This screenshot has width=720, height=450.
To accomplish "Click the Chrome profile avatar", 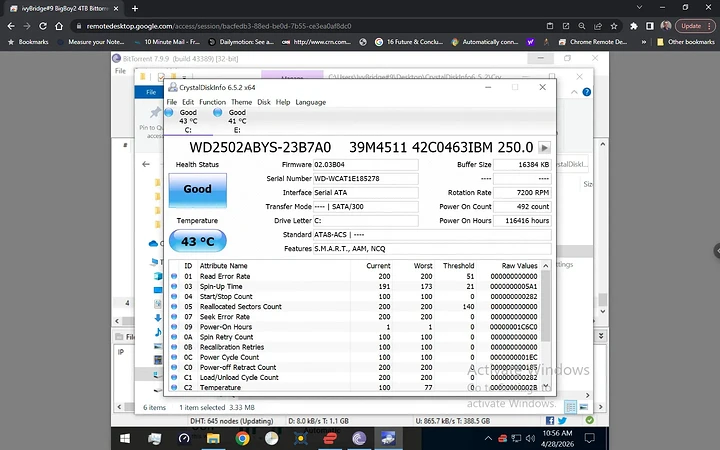I will coord(666,26).
